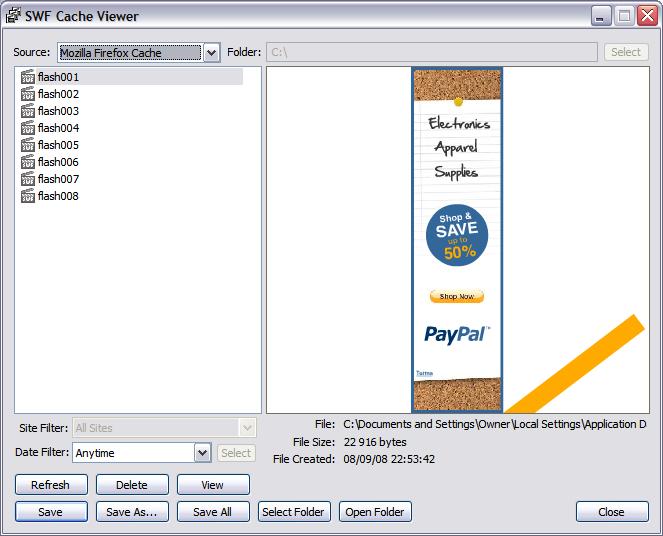The width and height of the screenshot is (663, 536).
Task: Open the Source dropdown arrow
Action: click(211, 53)
